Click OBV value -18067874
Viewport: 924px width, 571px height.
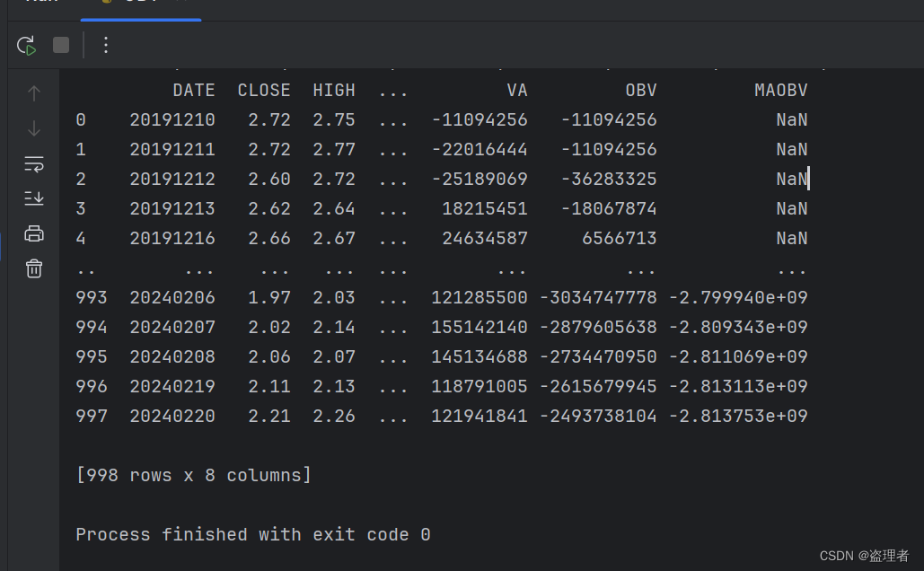pyautogui.click(x=609, y=208)
